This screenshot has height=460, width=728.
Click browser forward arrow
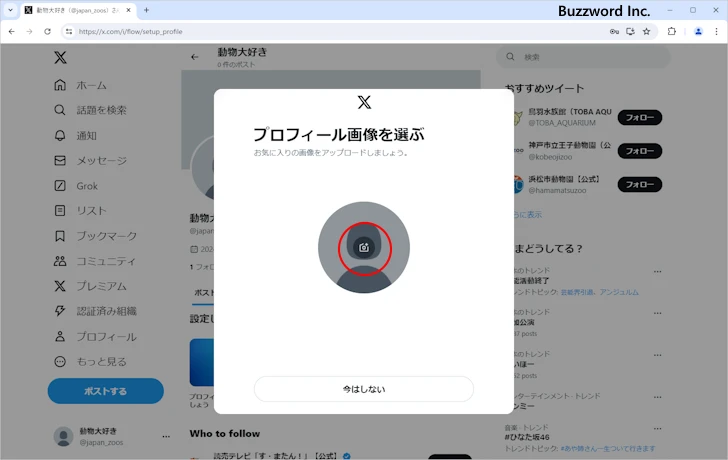click(x=29, y=32)
